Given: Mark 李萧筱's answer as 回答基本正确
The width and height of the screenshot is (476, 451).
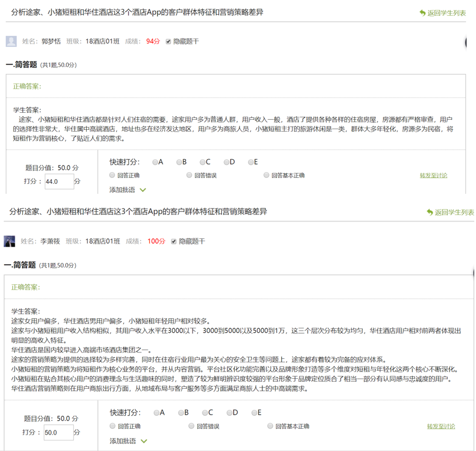Looking at the screenshot, I should [x=270, y=426].
